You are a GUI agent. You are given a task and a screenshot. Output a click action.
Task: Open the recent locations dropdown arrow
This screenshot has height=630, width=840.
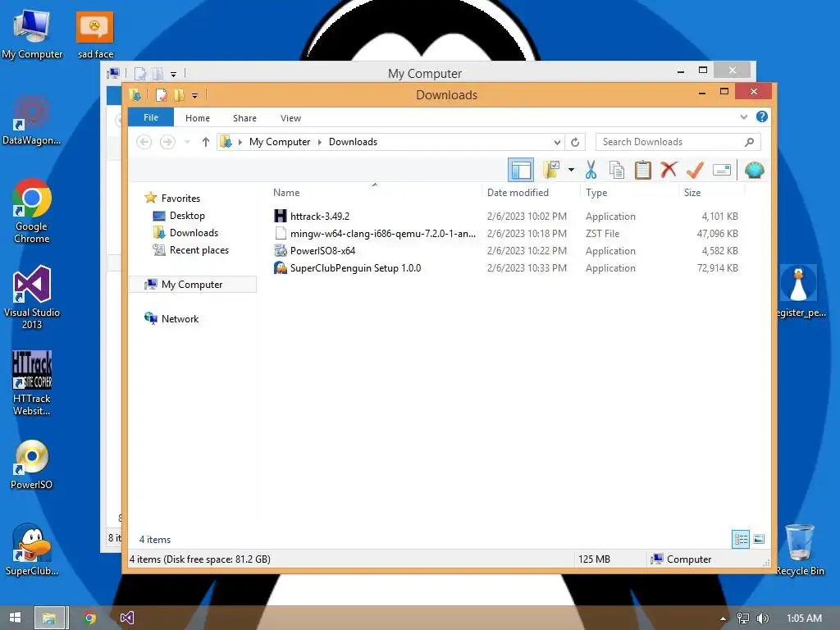[x=187, y=142]
